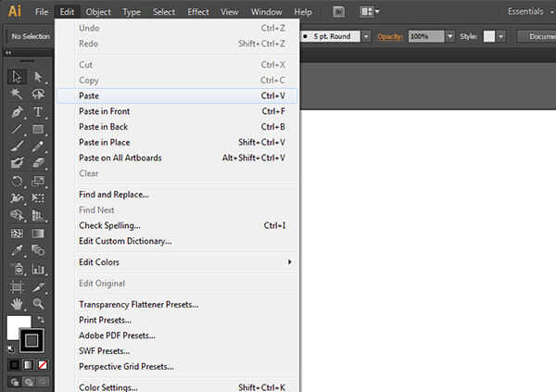Set paint to None (red slash)
The width and height of the screenshot is (556, 392).
coord(43,365)
